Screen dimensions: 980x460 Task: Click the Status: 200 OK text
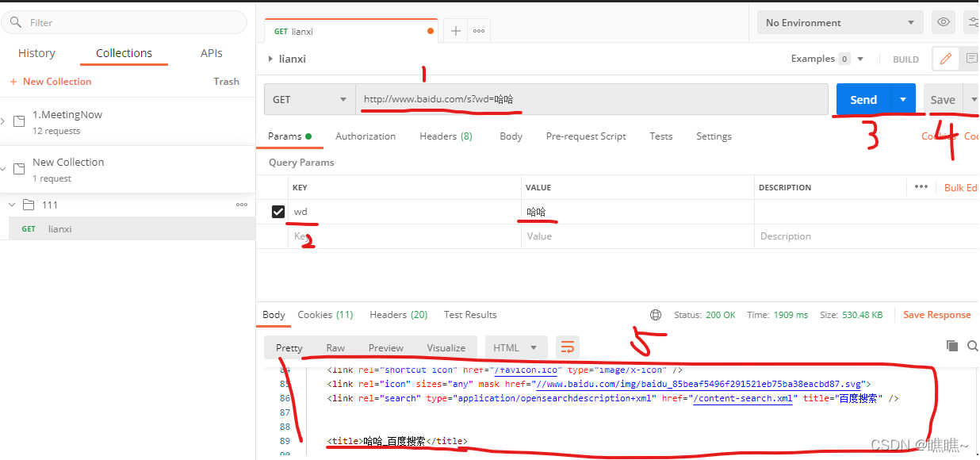(705, 315)
